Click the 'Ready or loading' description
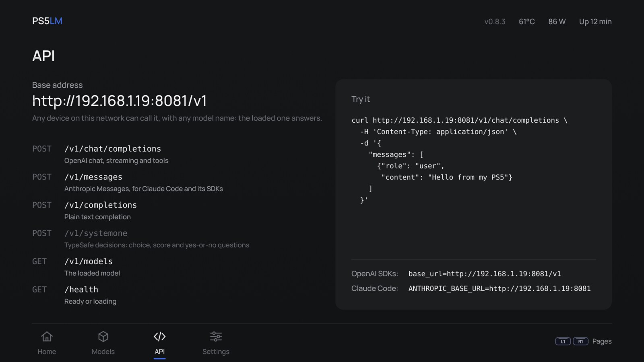This screenshot has width=644, height=362. click(90, 301)
